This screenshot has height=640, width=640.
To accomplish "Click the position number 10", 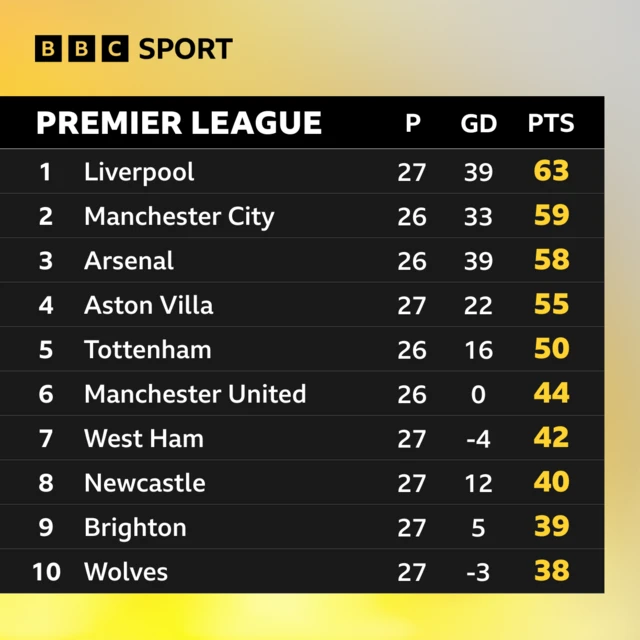I will 46,571.
